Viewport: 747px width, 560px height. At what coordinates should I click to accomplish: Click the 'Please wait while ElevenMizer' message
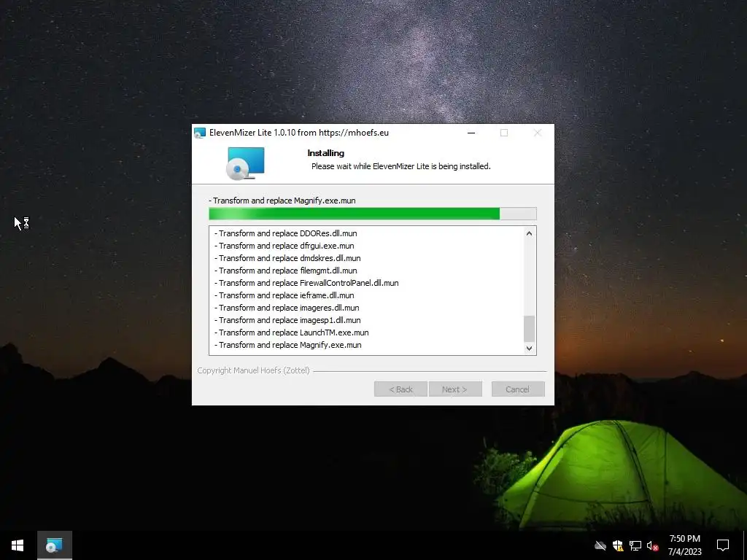[x=400, y=166]
